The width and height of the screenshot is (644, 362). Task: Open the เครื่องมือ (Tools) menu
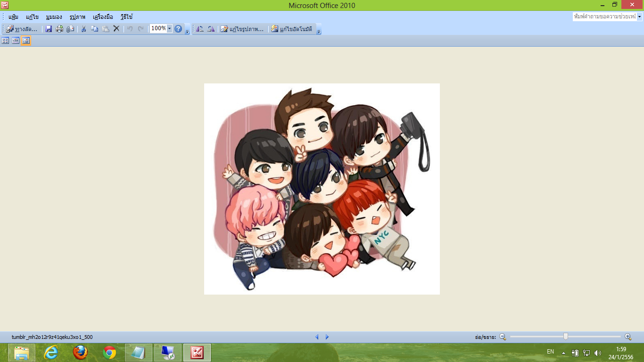click(x=103, y=17)
